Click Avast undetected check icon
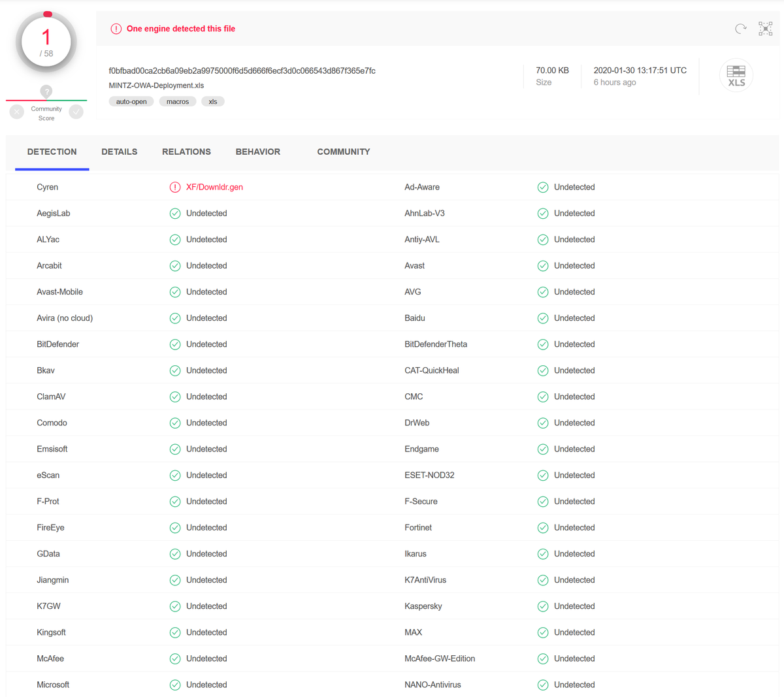This screenshot has height=697, width=784. point(543,266)
